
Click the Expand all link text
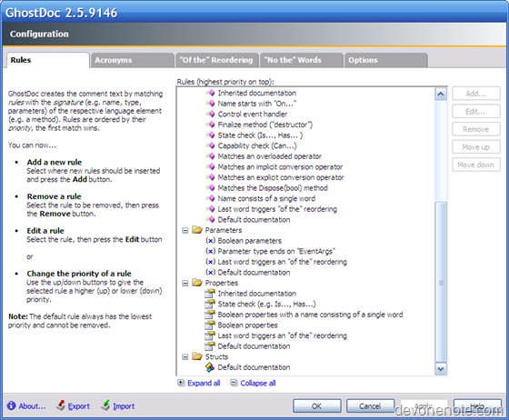click(204, 383)
